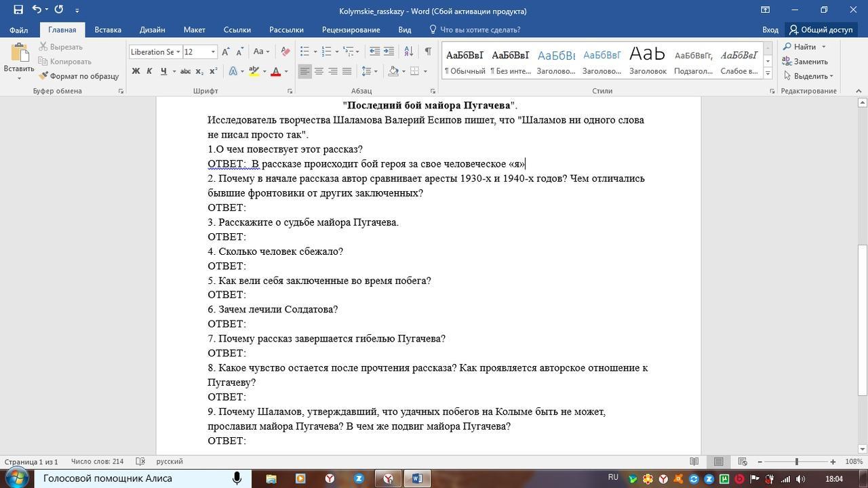Switch to Read Mode view in status bar
This screenshot has height=488, width=868.
[694, 462]
